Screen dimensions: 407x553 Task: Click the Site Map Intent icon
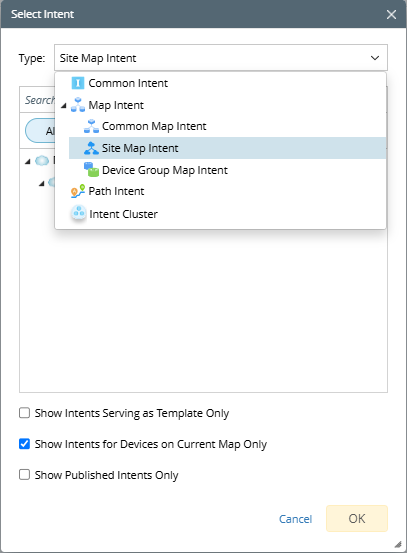point(91,148)
